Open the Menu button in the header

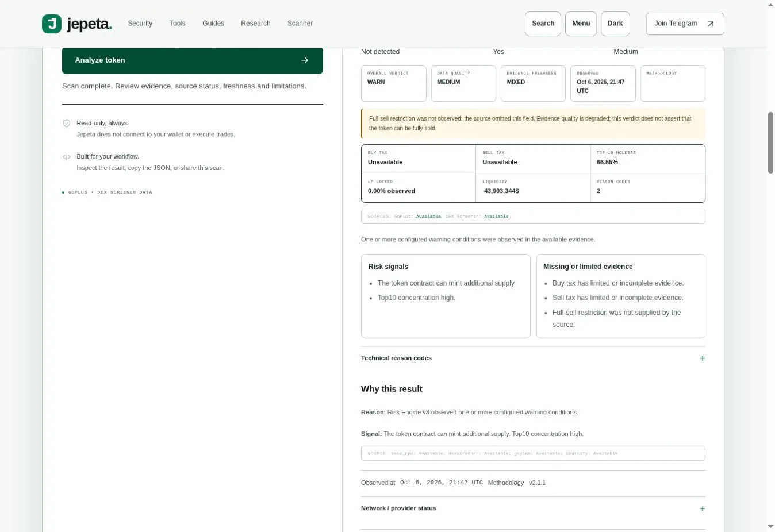[581, 24]
